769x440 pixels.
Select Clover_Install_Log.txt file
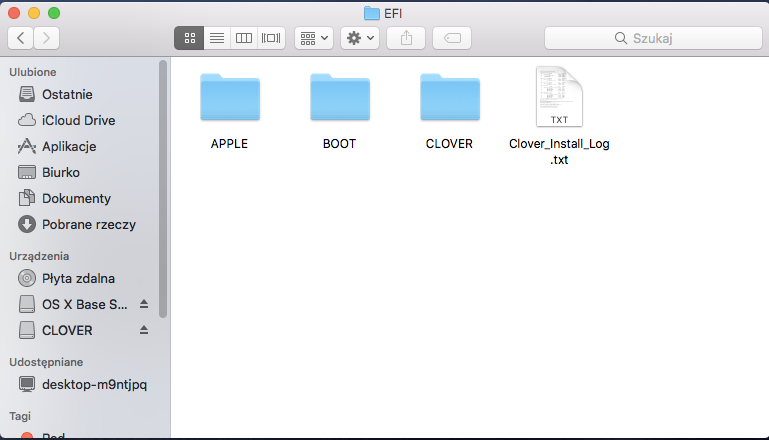click(x=559, y=116)
